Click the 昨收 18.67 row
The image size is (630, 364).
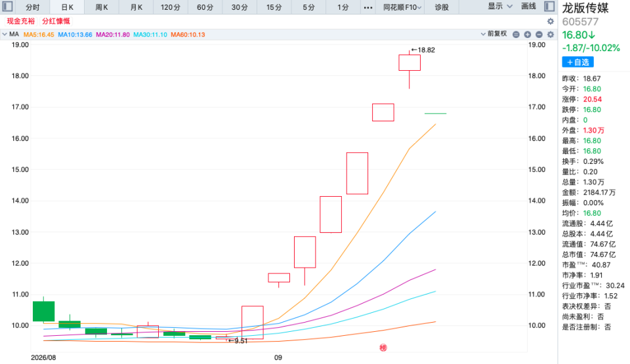(x=581, y=79)
